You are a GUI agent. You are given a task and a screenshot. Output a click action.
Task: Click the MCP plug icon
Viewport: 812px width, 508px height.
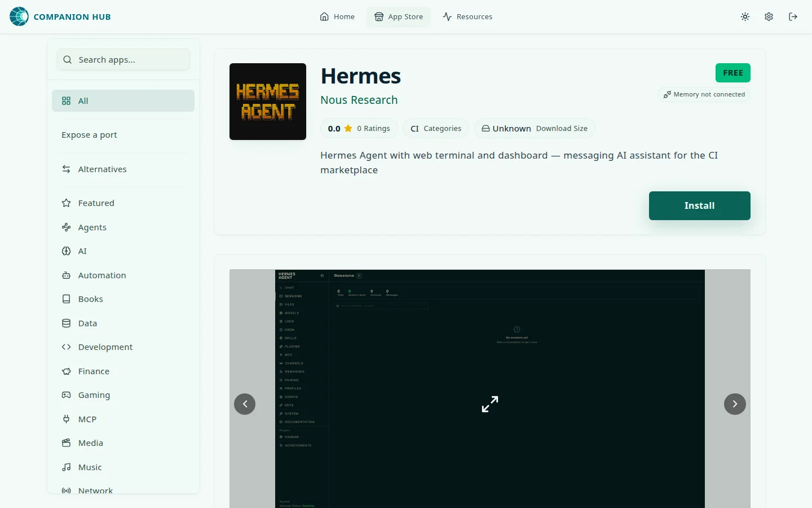click(x=66, y=419)
